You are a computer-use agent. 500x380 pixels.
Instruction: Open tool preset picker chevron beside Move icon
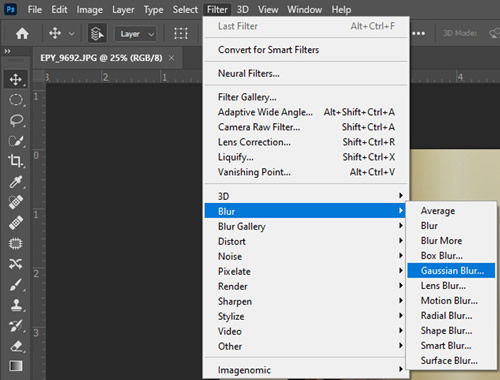click(71, 34)
